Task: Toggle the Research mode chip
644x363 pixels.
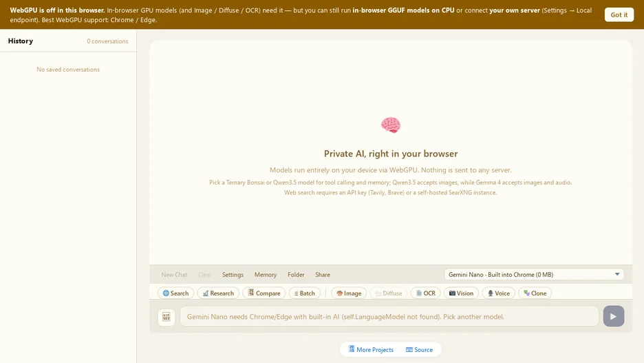Action: pyautogui.click(x=218, y=293)
